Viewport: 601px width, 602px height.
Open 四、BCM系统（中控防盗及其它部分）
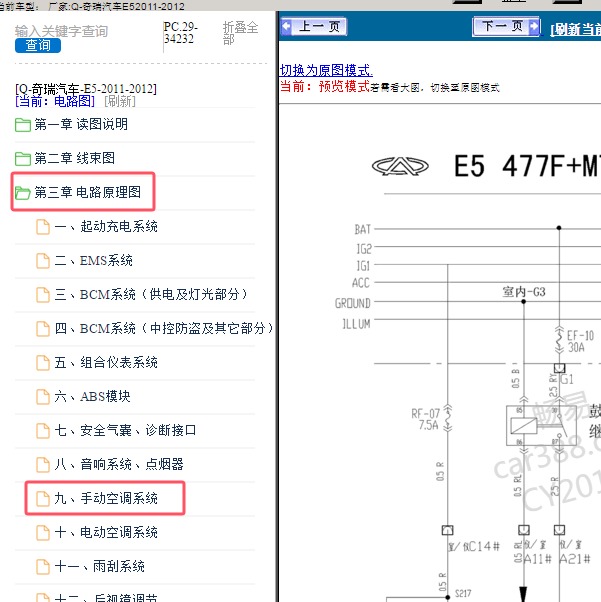pos(164,328)
